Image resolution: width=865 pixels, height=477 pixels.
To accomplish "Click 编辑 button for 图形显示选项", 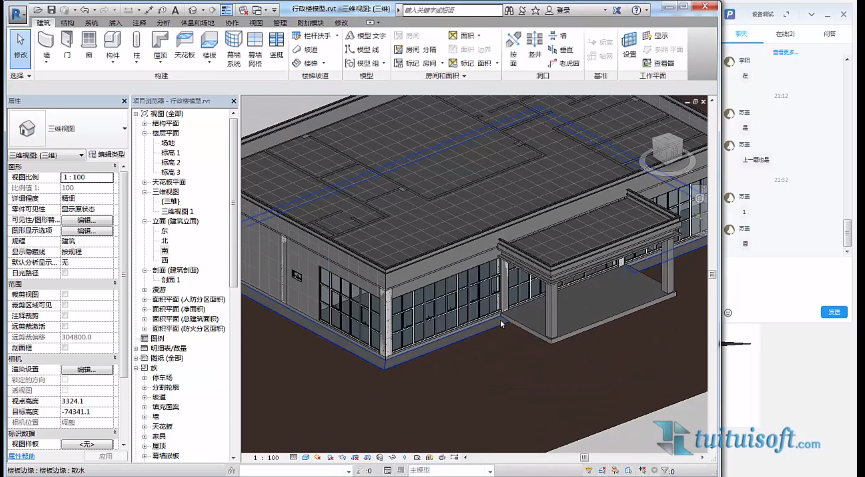I will pyautogui.click(x=87, y=231).
